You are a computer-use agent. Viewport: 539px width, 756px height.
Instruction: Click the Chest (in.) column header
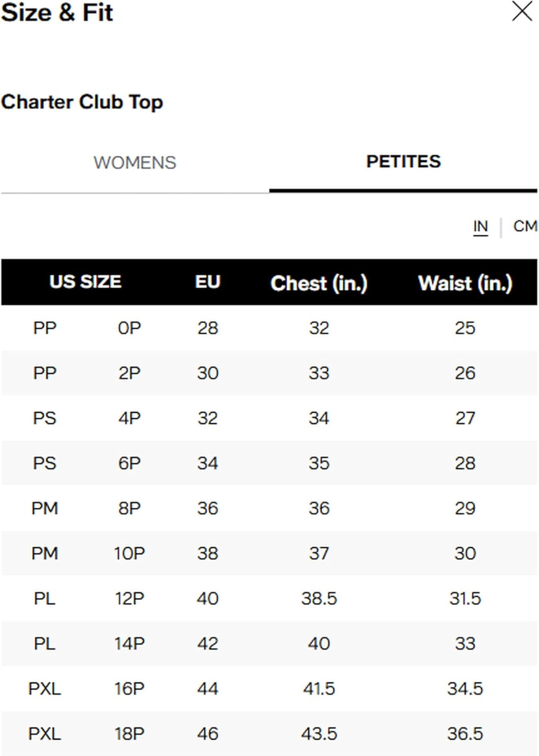pyautogui.click(x=319, y=283)
